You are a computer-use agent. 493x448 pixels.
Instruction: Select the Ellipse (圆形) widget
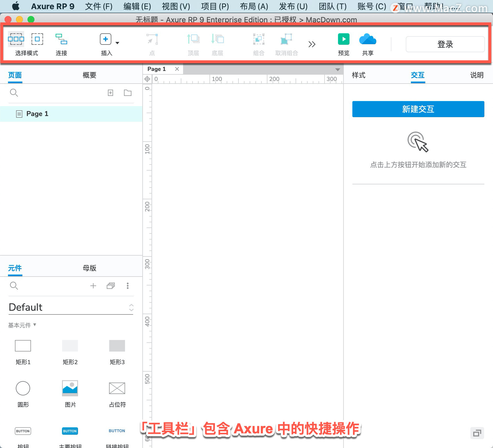(x=23, y=388)
